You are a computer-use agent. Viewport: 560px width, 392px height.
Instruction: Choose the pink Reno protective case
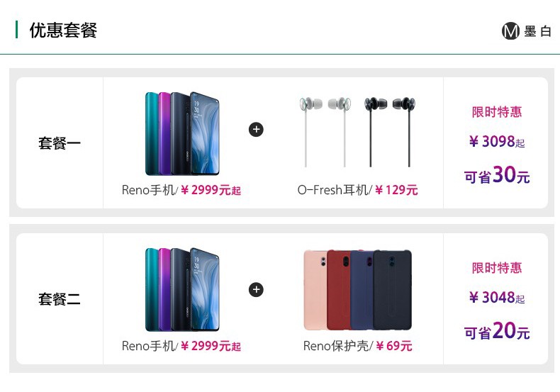[315, 290]
